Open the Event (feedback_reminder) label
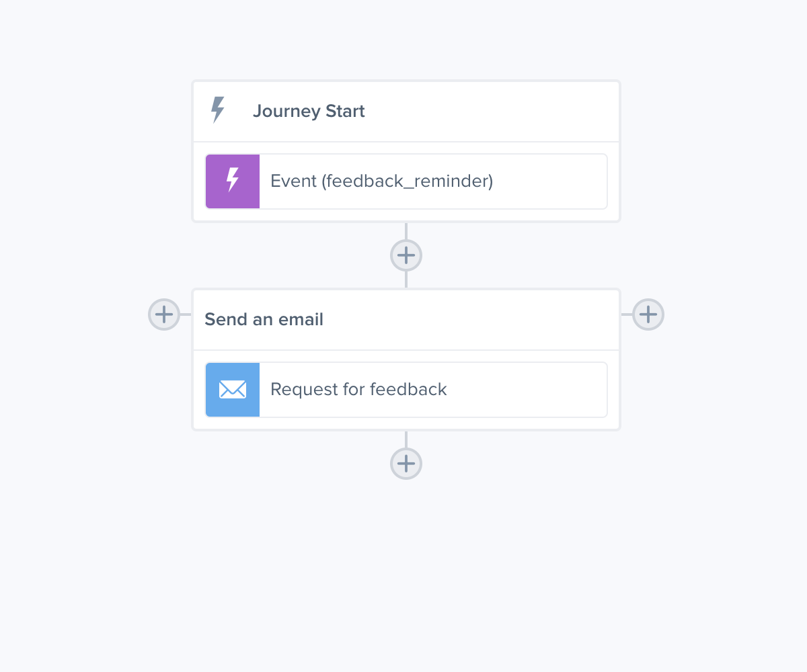Screen dimensions: 807x672 (x=381, y=181)
